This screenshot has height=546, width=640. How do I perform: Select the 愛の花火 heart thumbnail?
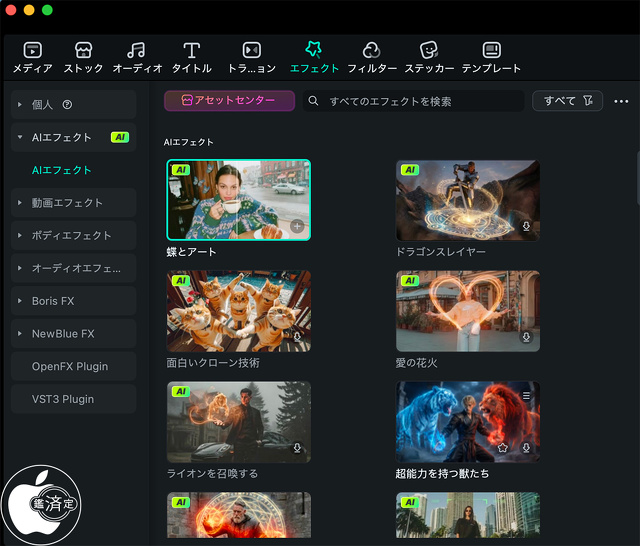468,311
